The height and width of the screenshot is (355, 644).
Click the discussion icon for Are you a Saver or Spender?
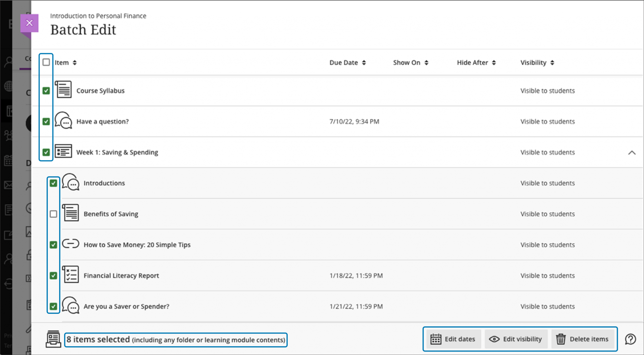point(71,306)
